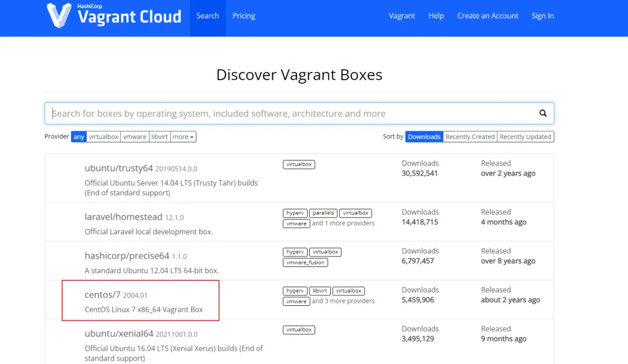Click 'about 2 years ago' release text
Viewport: 628px width, 364px height.
click(x=511, y=299)
